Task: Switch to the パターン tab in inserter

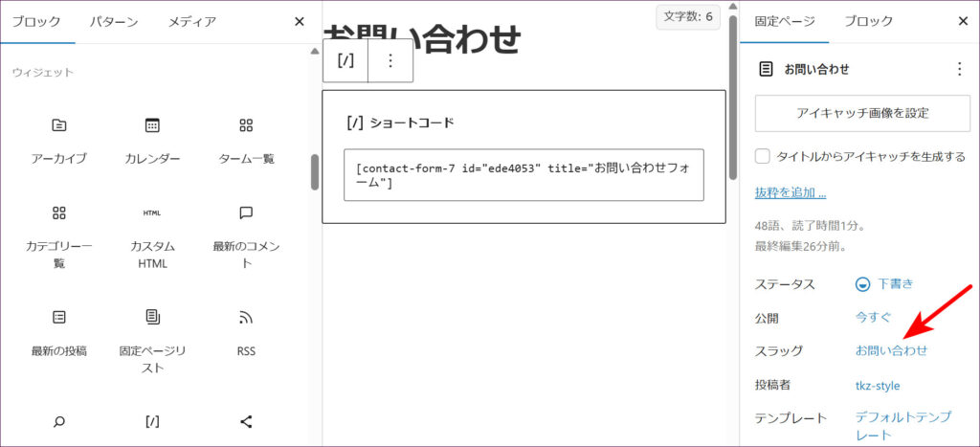Action: (114, 21)
